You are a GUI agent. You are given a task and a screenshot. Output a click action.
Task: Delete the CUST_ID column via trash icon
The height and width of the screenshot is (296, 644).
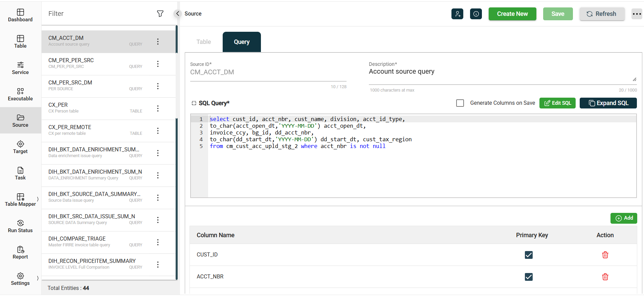pos(605,255)
